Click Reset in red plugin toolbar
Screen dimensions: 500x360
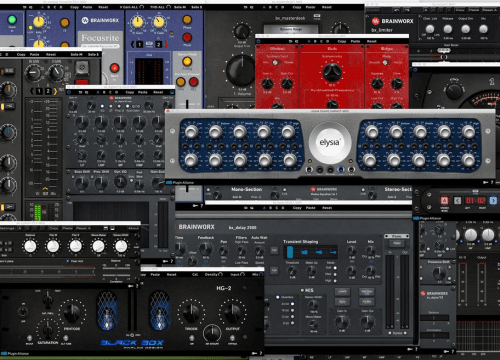pos(372,41)
